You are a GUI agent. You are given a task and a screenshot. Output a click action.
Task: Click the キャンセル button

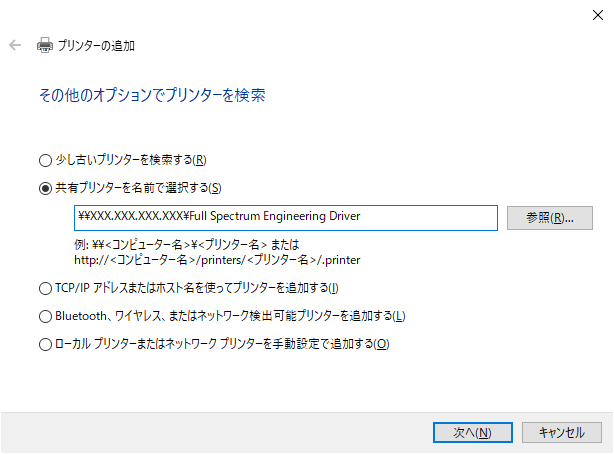[x=562, y=432]
